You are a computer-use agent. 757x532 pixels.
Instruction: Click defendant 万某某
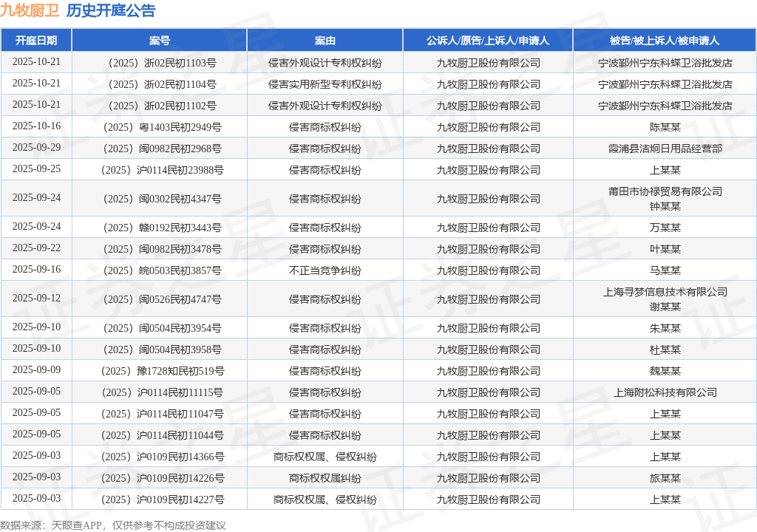click(665, 228)
